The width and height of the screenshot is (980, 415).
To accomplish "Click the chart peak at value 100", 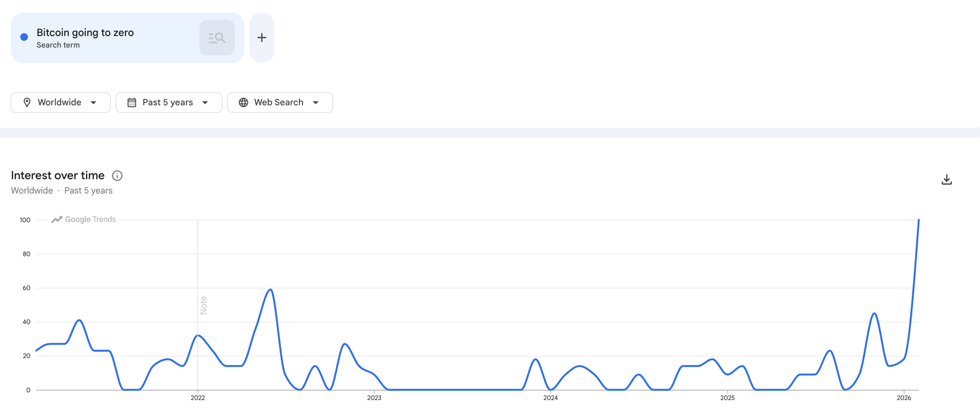I will (x=918, y=220).
